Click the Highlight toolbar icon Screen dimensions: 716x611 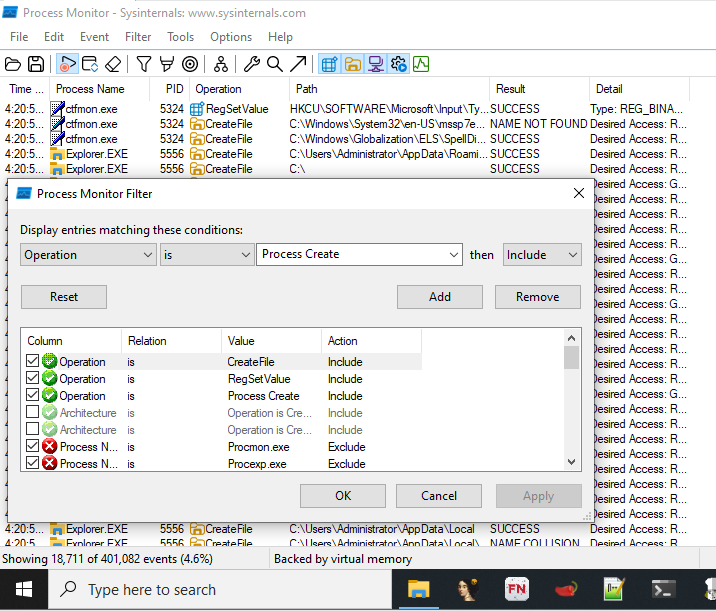click(x=167, y=64)
